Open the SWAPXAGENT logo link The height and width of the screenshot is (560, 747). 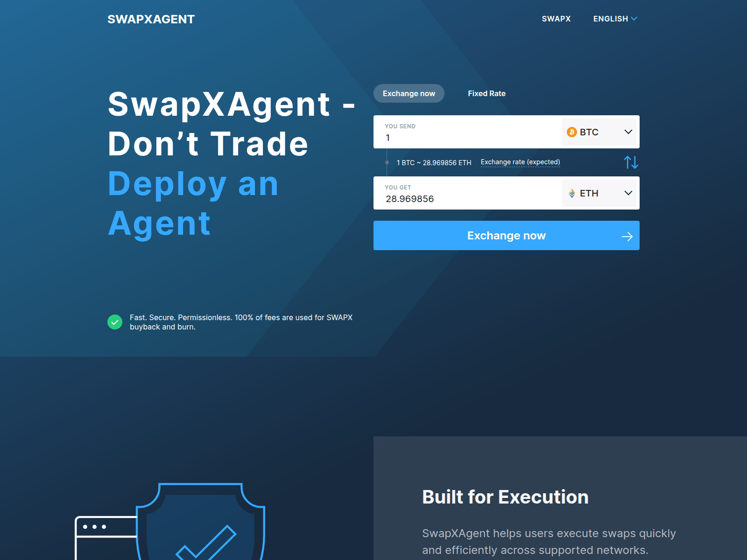click(151, 19)
